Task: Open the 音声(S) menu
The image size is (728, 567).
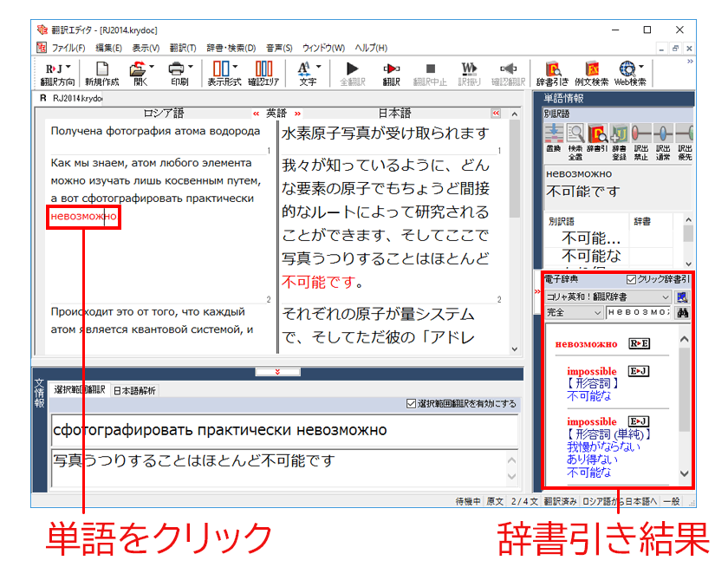Action: tap(279, 48)
